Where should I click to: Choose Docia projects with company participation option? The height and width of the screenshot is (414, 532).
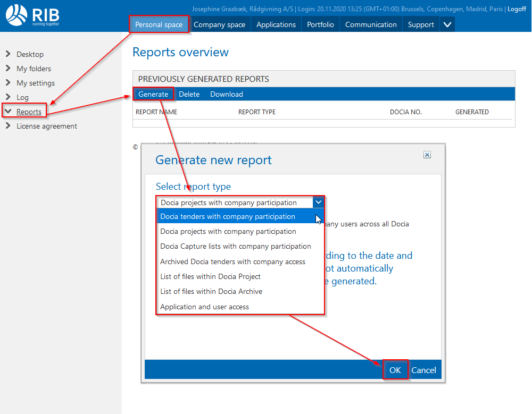[240, 231]
